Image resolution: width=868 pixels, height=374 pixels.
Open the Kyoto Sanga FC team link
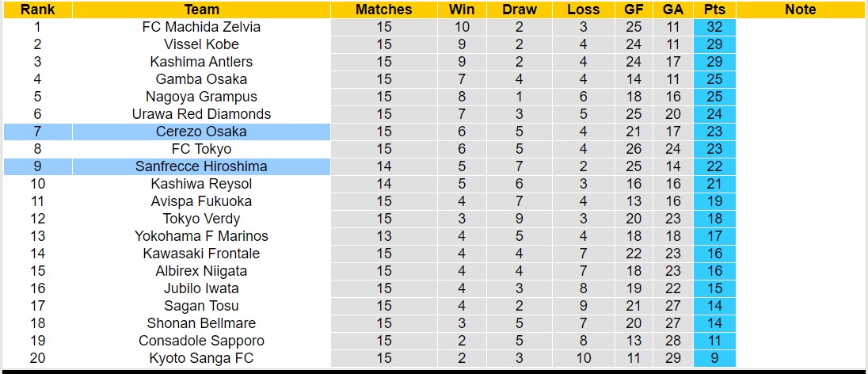click(x=201, y=358)
